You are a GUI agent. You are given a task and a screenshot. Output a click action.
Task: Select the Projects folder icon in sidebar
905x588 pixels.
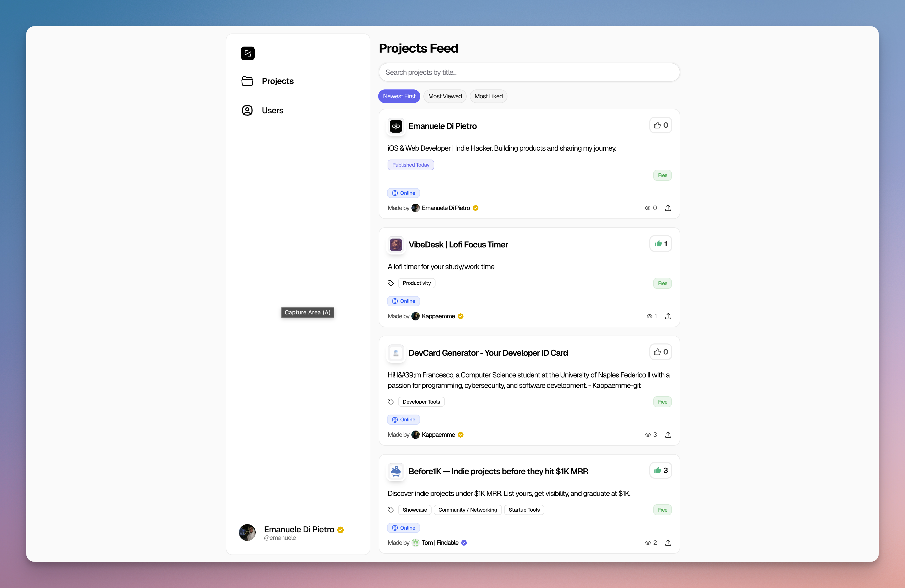click(x=248, y=81)
